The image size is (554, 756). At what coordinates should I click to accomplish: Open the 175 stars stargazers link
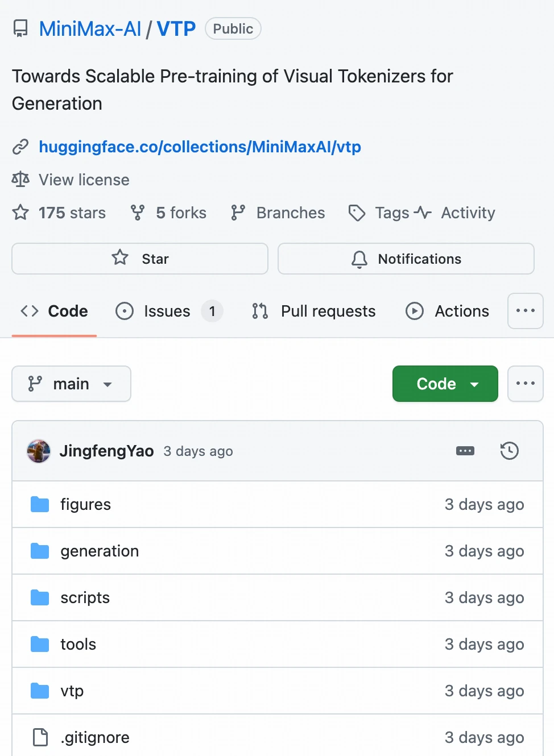click(x=72, y=213)
